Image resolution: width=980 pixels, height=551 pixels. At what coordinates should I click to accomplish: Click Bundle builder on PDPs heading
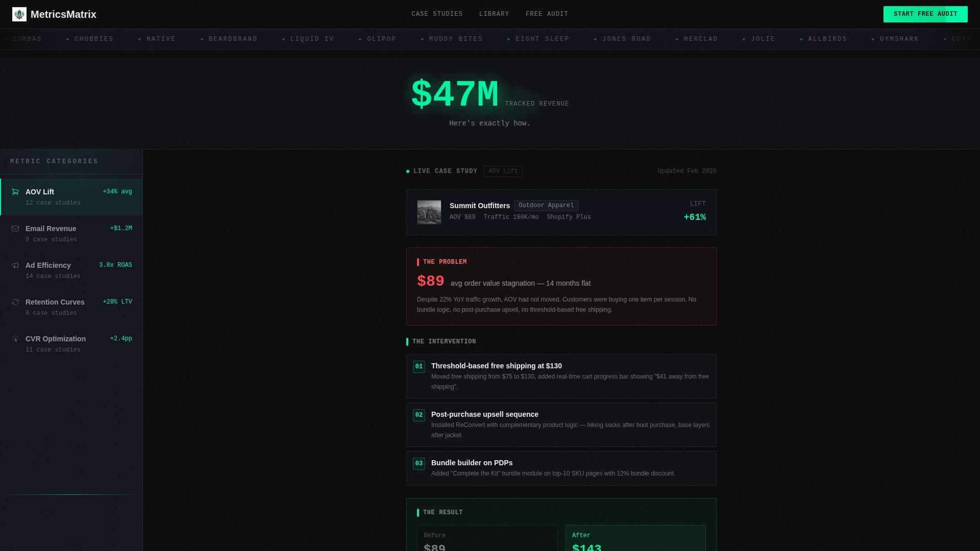pos(472,463)
